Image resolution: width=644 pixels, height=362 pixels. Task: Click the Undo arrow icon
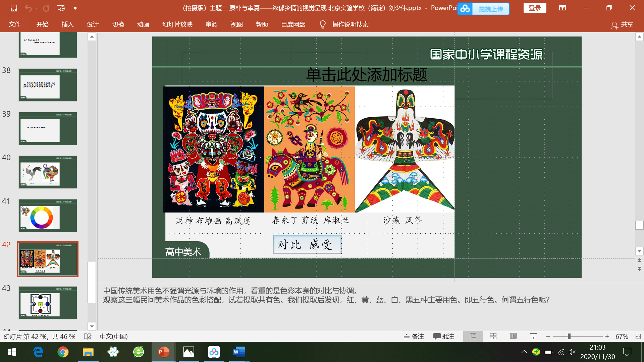click(x=28, y=8)
